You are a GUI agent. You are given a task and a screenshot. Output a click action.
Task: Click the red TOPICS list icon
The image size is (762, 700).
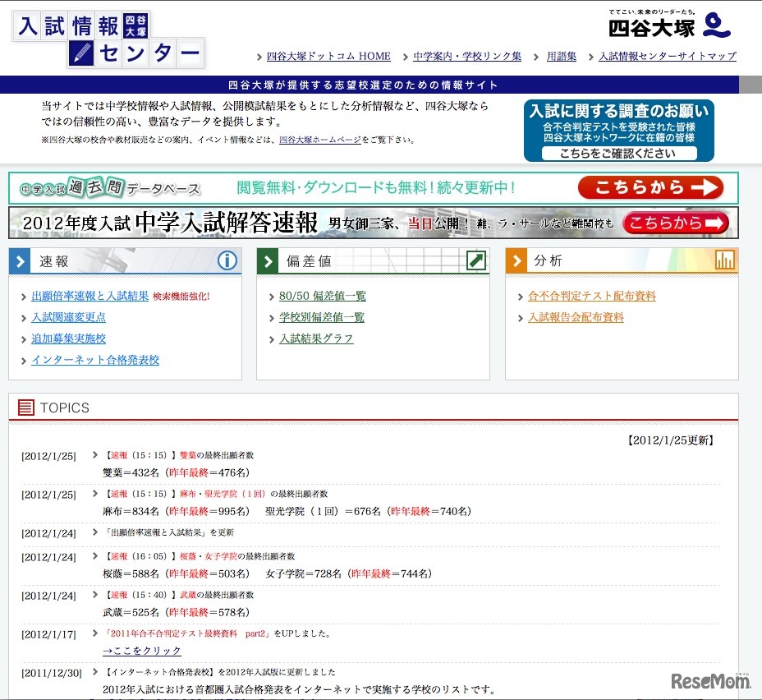26,408
